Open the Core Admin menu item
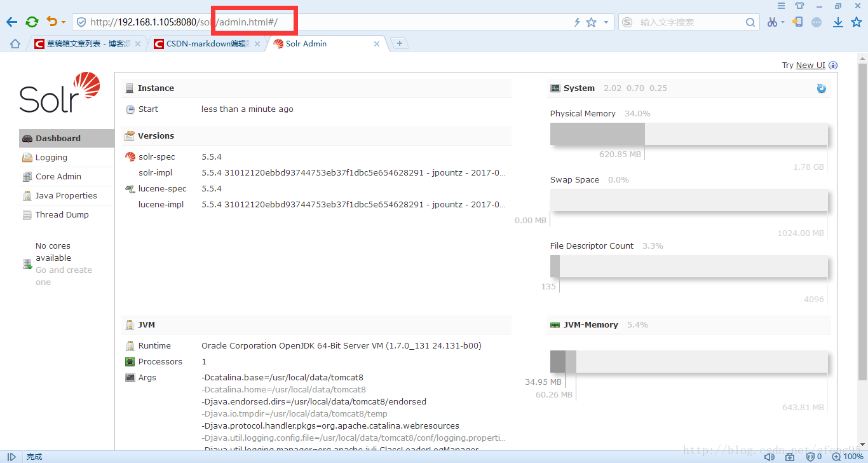 pos(67,176)
